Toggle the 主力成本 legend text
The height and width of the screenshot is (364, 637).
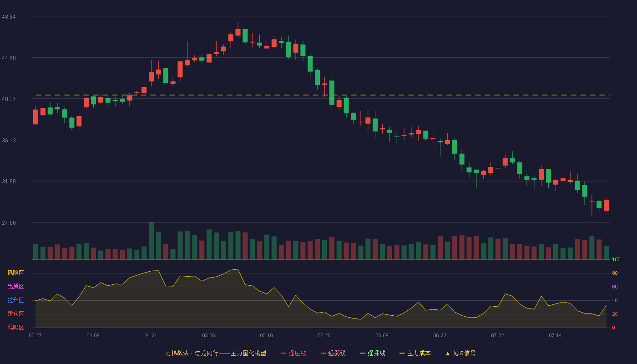(x=419, y=353)
